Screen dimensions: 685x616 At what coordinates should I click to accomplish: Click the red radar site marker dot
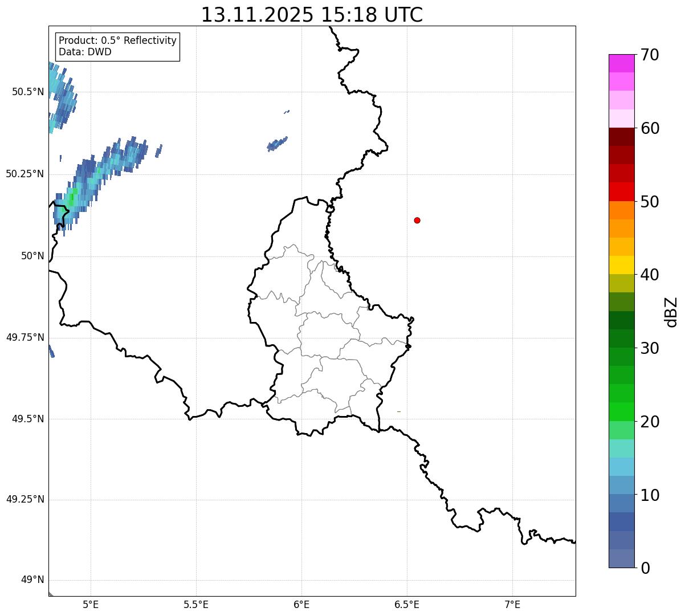pos(417,220)
